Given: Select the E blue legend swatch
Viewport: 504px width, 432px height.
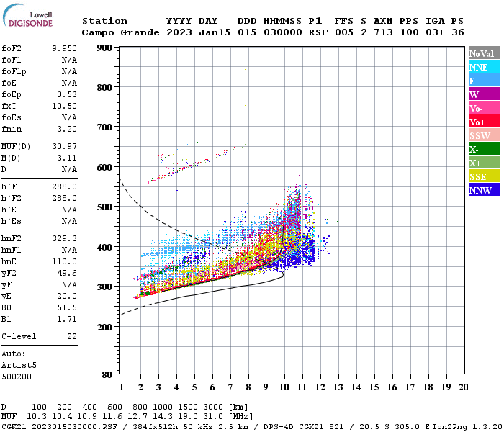Looking at the screenshot, I should pos(484,81).
